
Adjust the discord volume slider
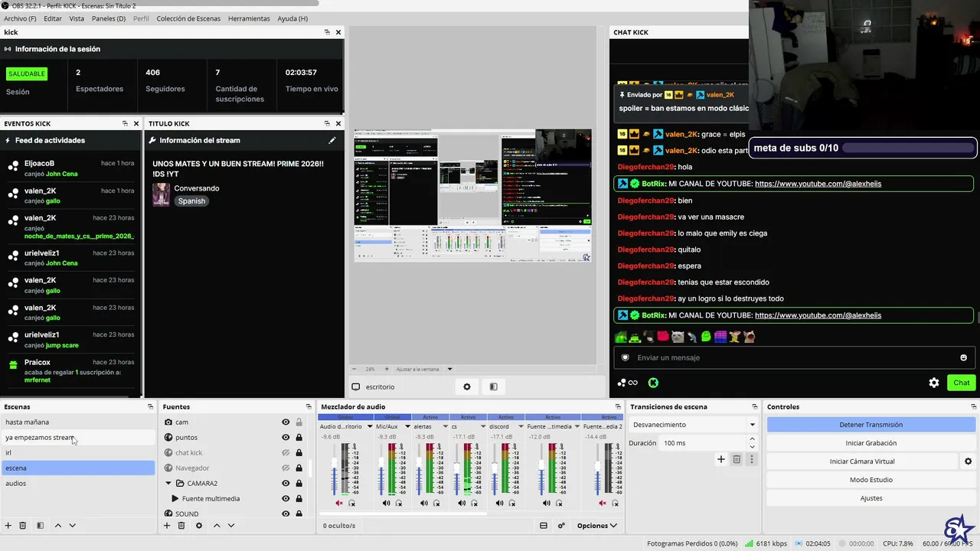coord(494,468)
